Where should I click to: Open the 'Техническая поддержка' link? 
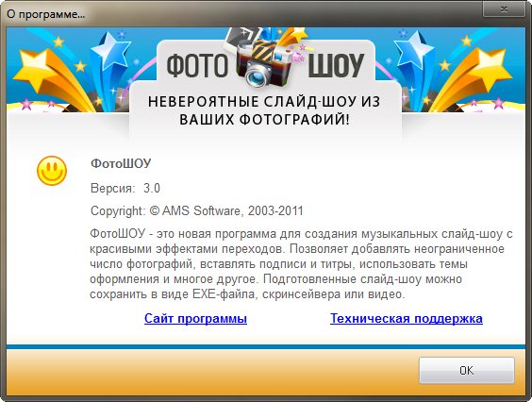pyautogui.click(x=407, y=318)
